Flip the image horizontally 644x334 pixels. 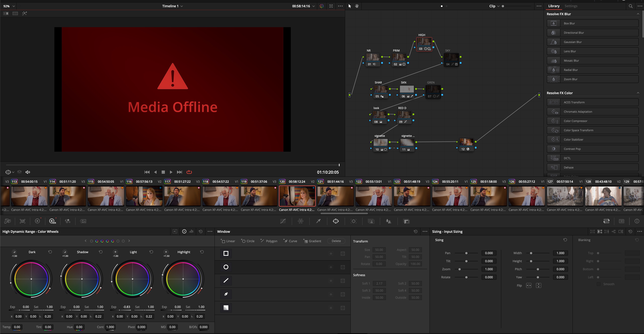point(529,285)
